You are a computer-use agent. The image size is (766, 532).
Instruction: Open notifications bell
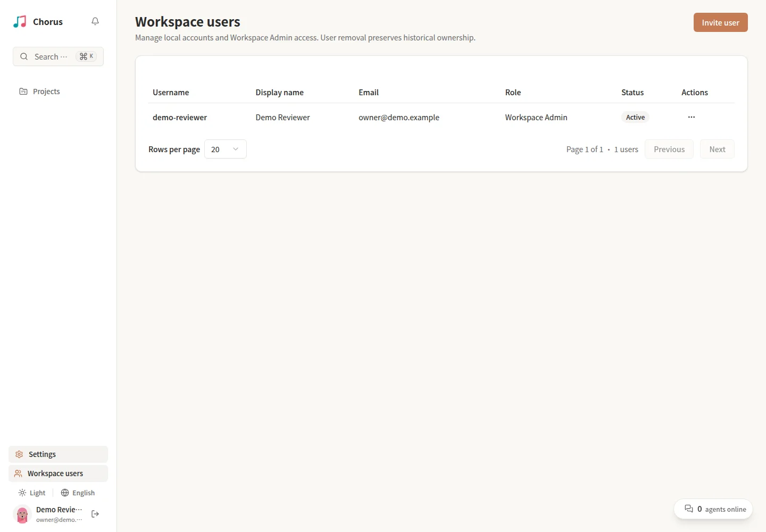[x=95, y=22]
